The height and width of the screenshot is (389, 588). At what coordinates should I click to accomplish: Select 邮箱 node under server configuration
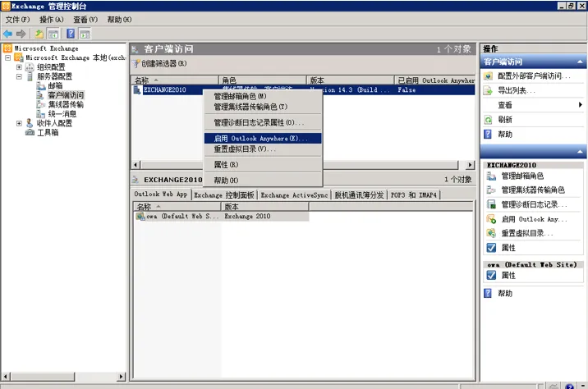click(x=55, y=86)
